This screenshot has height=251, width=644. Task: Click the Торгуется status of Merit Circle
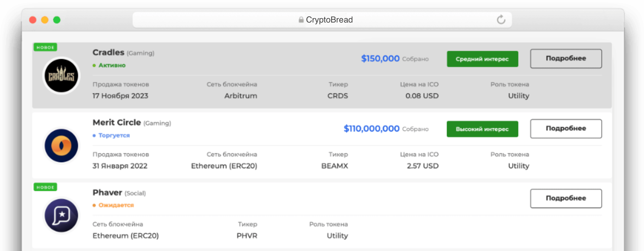click(x=114, y=135)
